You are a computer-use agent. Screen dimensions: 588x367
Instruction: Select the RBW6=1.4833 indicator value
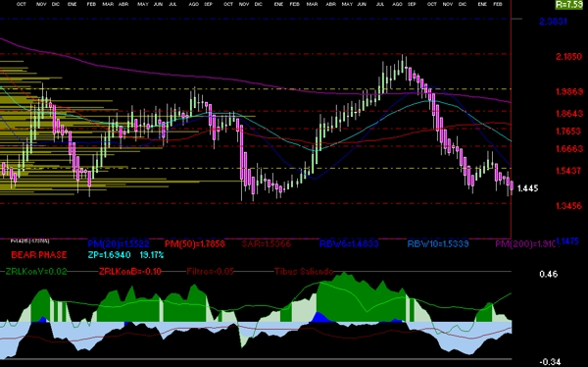[x=349, y=244]
